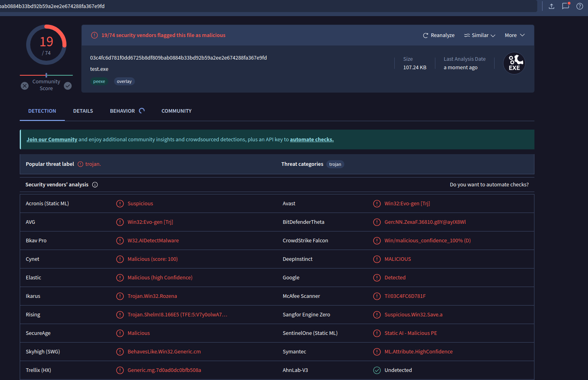Go to the Community tab
This screenshot has width=588, height=380.
[x=176, y=111]
